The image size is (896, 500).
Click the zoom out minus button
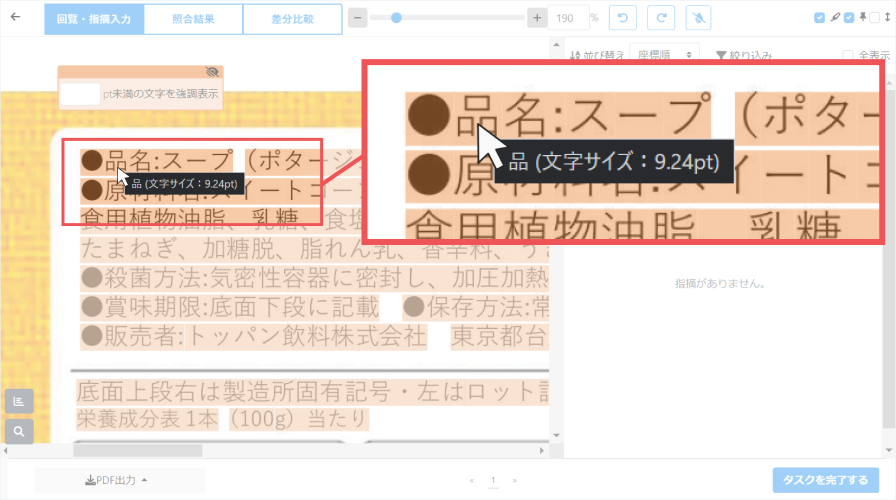tap(357, 18)
